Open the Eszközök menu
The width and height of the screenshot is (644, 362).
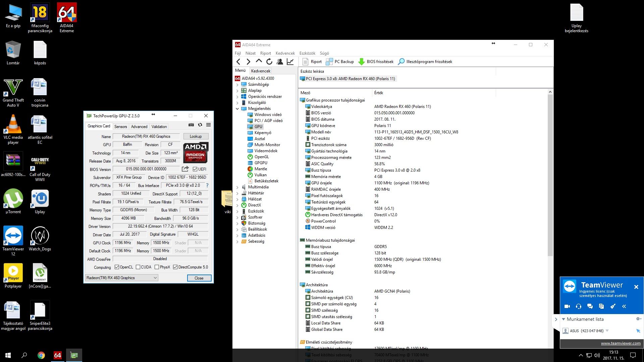307,53
